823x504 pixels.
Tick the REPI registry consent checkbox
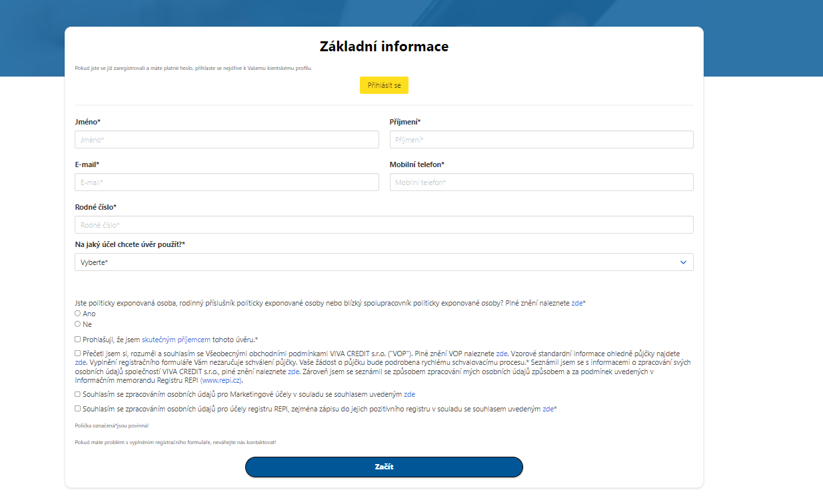(78, 409)
